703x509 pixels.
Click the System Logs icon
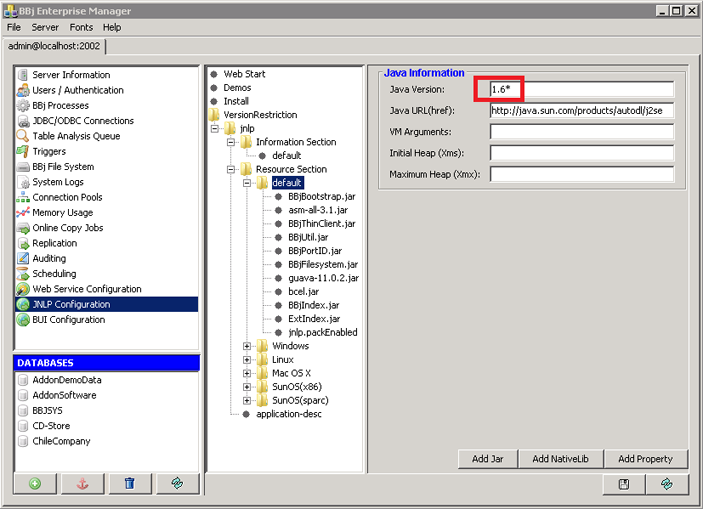tap(23, 182)
